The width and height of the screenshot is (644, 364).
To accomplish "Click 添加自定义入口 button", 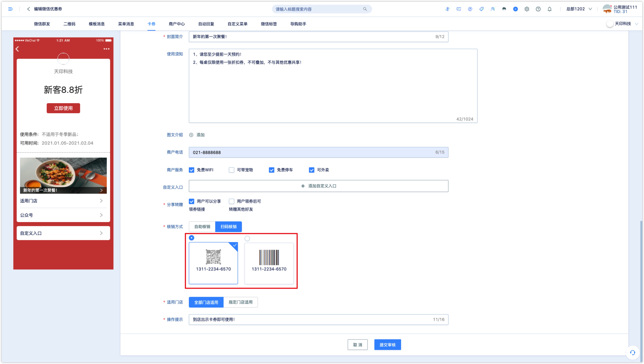I will pyautogui.click(x=318, y=186).
